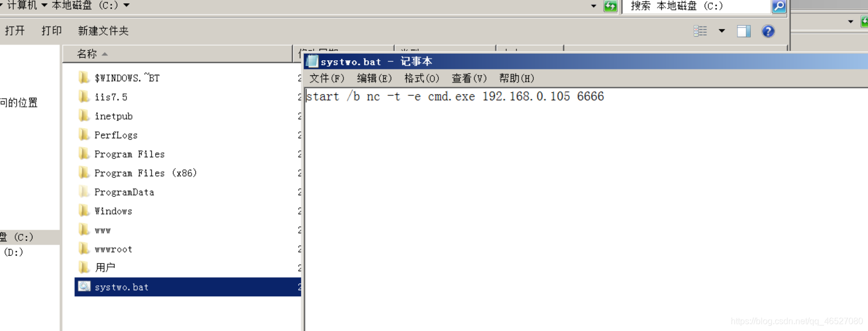
Task: Click the folder name 'Program Files (x86)'
Action: coord(145,173)
